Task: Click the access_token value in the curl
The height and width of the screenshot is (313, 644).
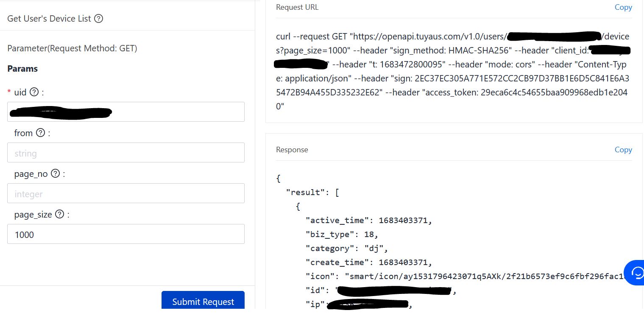Action: pos(554,92)
